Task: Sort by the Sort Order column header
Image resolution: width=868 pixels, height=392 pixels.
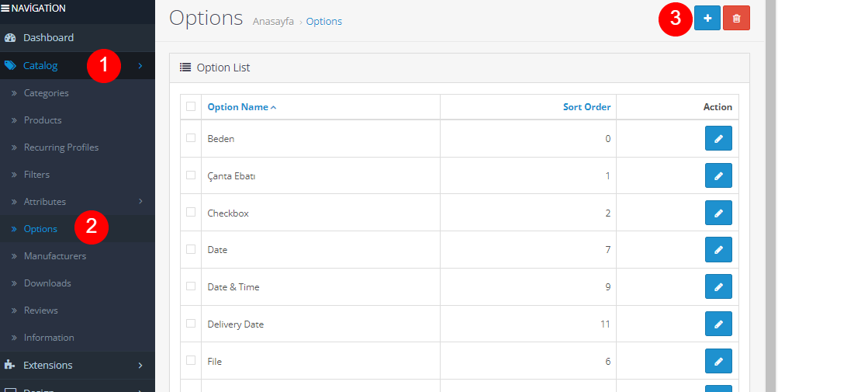Action: click(586, 107)
